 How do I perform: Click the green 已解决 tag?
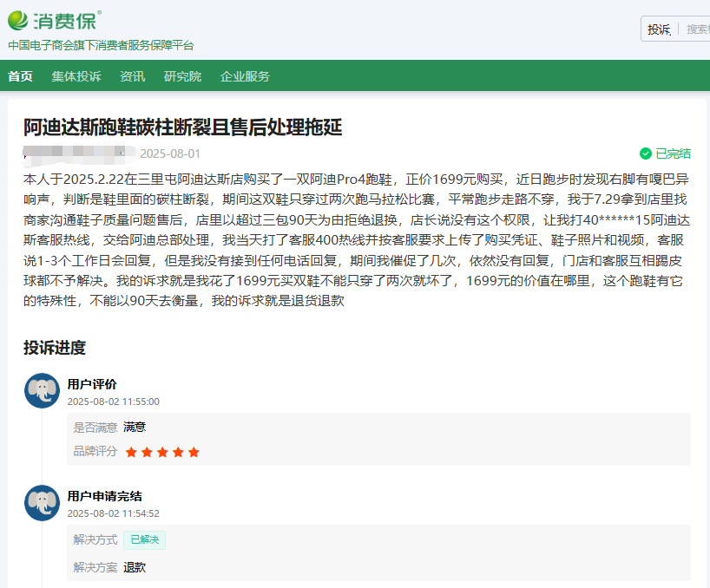click(x=144, y=540)
